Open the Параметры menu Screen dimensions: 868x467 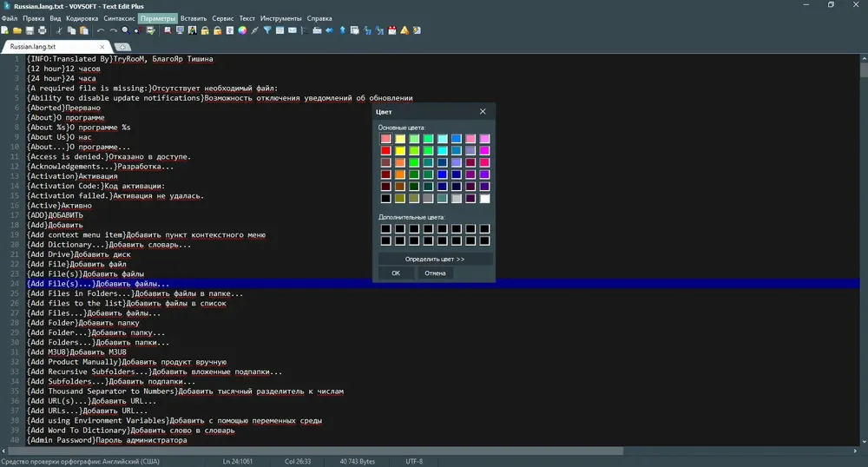tap(158, 18)
